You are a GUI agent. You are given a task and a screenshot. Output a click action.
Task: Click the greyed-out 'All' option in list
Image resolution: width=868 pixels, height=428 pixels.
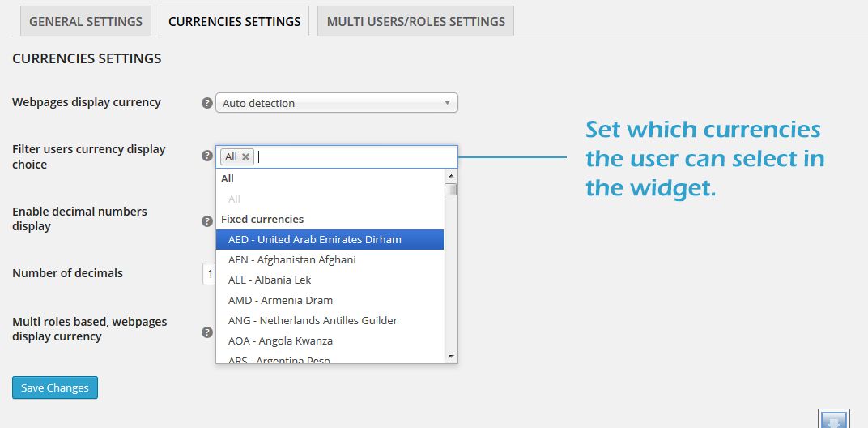pyautogui.click(x=330, y=199)
